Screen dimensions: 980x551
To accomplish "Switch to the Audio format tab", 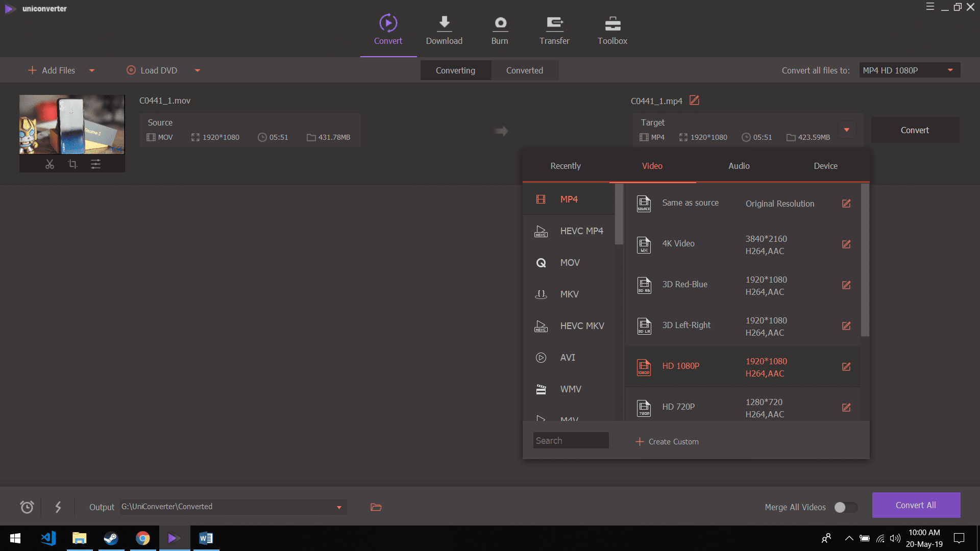I will (739, 166).
